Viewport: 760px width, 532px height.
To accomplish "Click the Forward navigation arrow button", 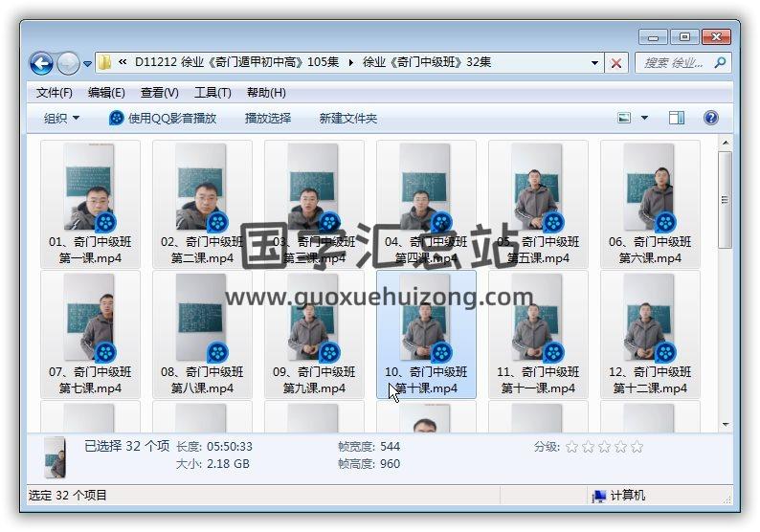I will pyautogui.click(x=68, y=63).
